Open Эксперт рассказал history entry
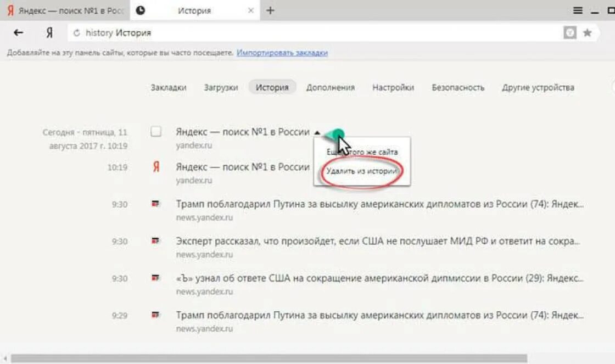 point(378,241)
